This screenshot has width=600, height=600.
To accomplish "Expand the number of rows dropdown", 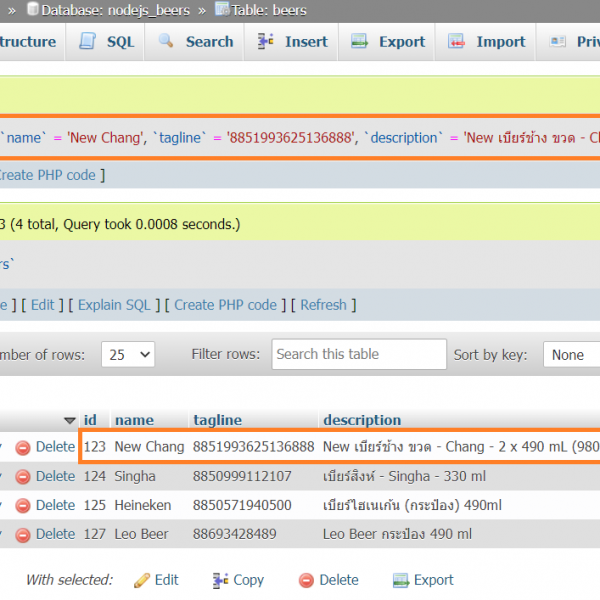I will coord(130,355).
